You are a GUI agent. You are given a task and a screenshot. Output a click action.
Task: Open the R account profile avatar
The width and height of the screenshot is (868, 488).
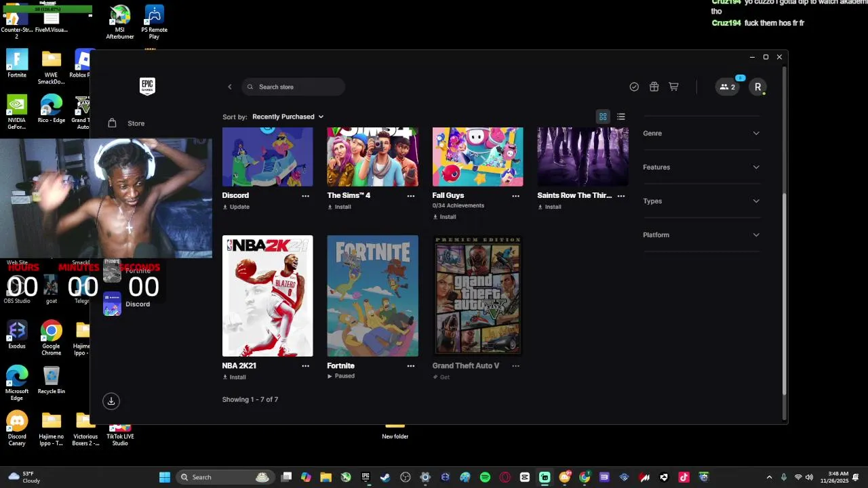click(758, 87)
